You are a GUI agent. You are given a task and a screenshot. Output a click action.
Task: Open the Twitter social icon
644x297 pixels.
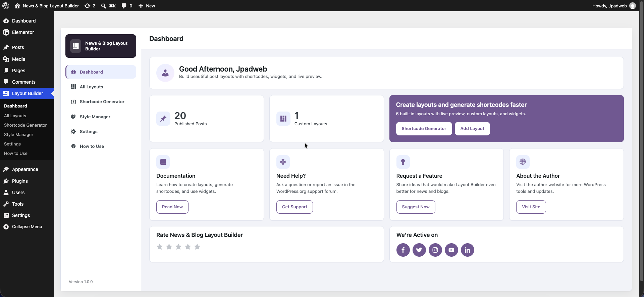(x=419, y=250)
